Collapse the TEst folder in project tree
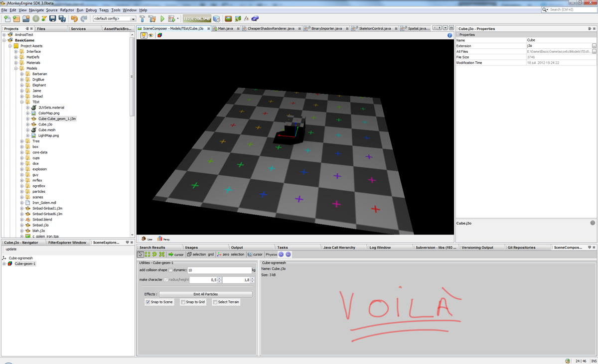This screenshot has width=598, height=364. click(22, 102)
